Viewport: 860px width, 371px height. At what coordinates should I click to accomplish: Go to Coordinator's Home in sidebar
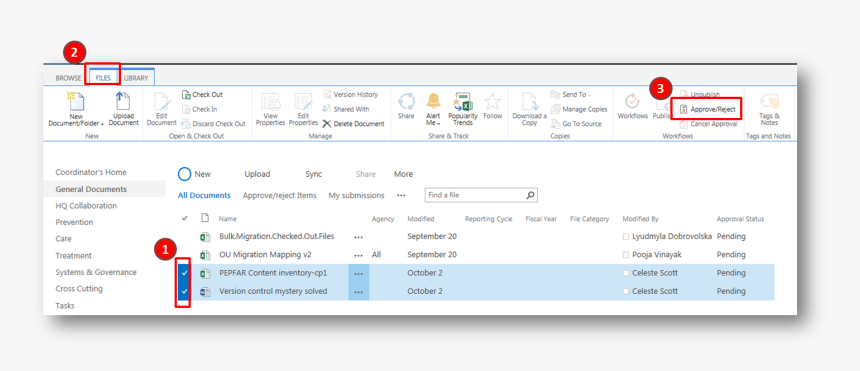tap(91, 172)
